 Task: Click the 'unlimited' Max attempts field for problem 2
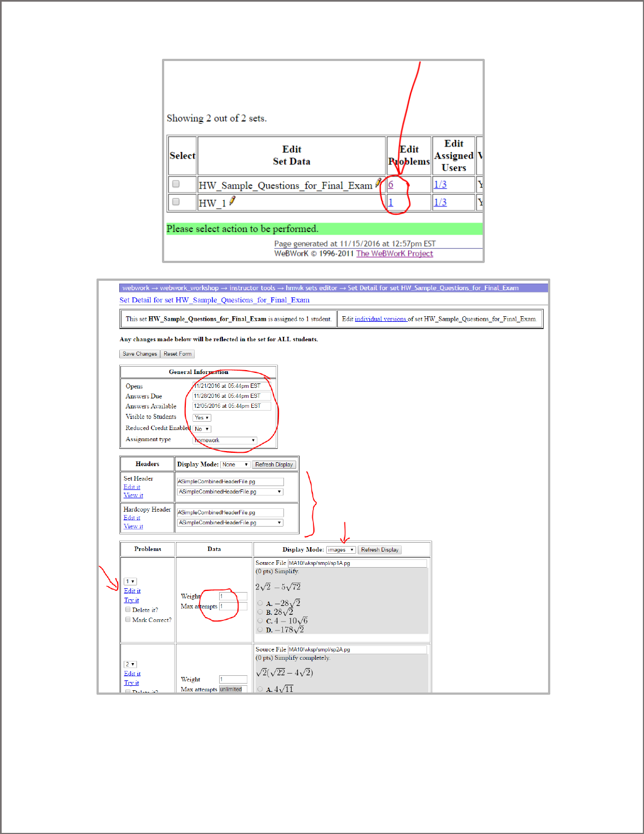233,689
